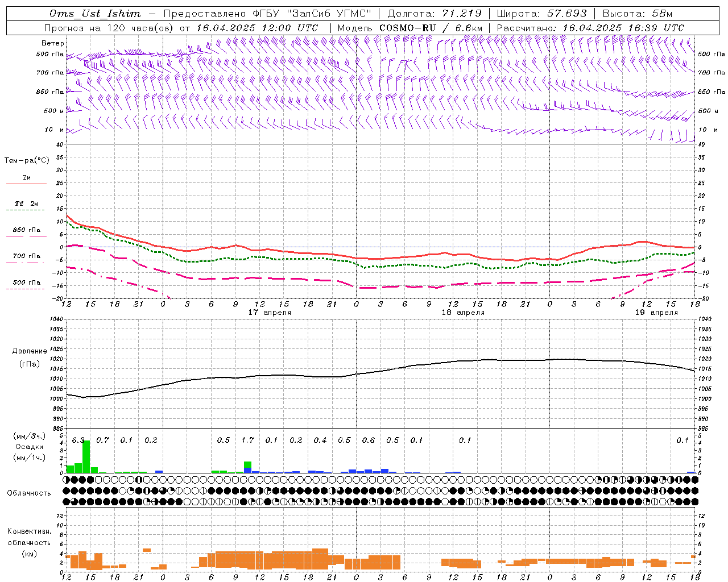Click the '19 апреля' date label
This screenshot has height=582, width=728.
click(656, 313)
